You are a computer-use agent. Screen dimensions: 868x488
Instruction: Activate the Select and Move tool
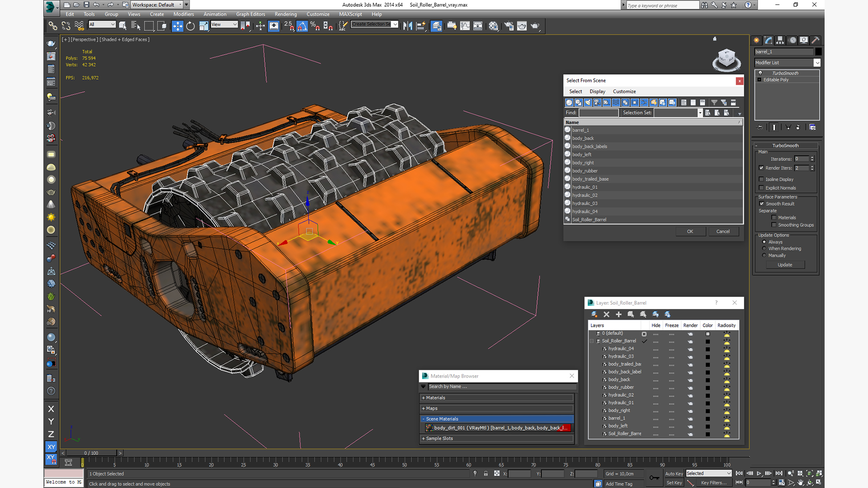(x=178, y=26)
